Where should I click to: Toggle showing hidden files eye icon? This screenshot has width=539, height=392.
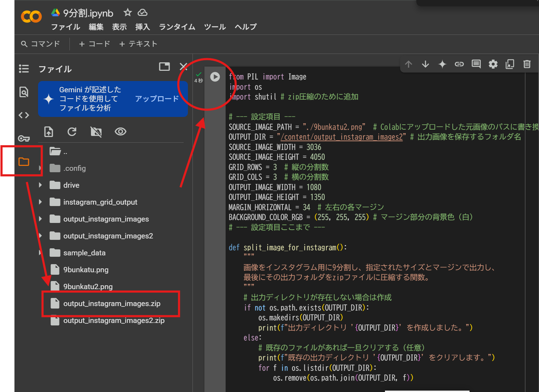click(x=121, y=132)
